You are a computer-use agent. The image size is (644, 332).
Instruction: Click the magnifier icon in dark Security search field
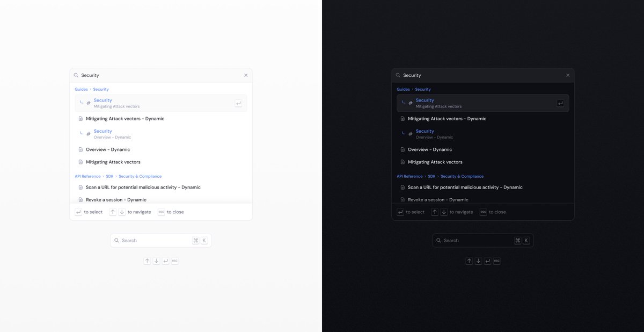point(398,75)
